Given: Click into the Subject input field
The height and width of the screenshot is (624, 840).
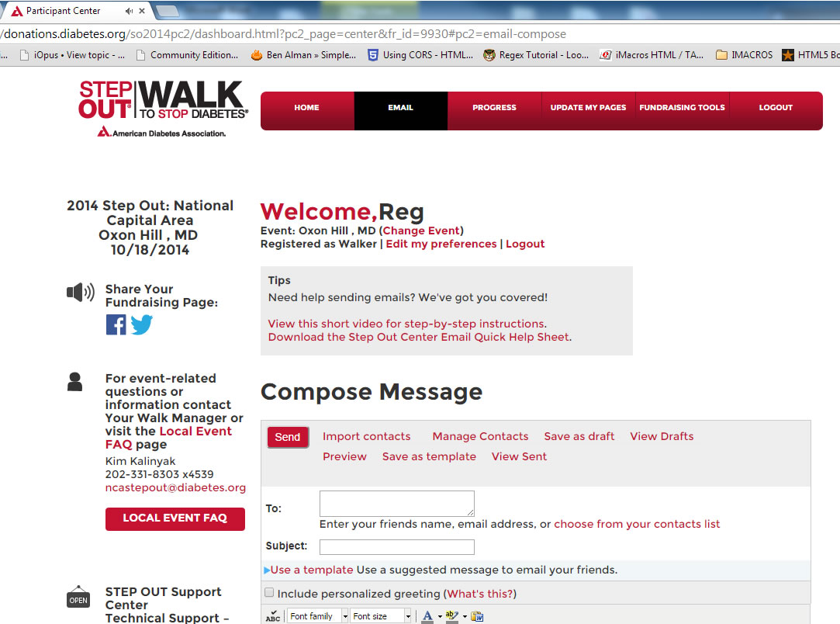Looking at the screenshot, I should coord(397,547).
